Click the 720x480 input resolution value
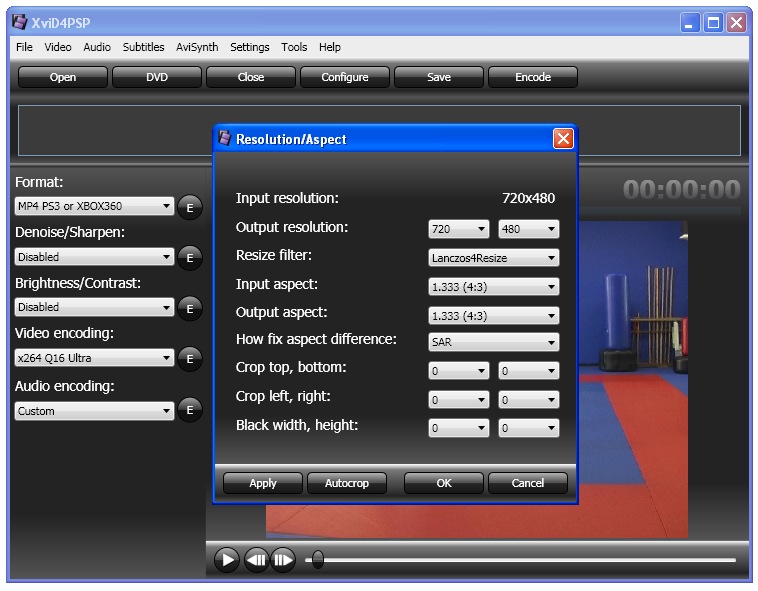This screenshot has width=758, height=591. [x=528, y=198]
